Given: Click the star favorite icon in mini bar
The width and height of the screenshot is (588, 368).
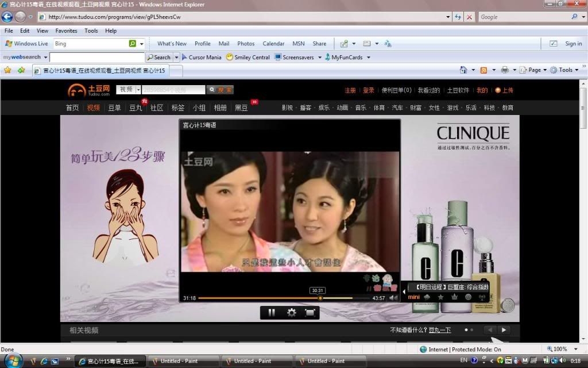Looking at the screenshot, I should point(440,297).
